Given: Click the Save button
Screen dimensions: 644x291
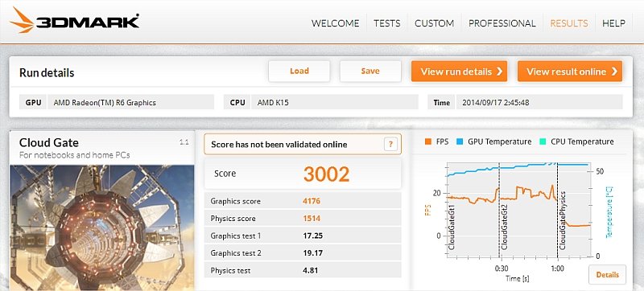Looking at the screenshot, I should pos(370,72).
